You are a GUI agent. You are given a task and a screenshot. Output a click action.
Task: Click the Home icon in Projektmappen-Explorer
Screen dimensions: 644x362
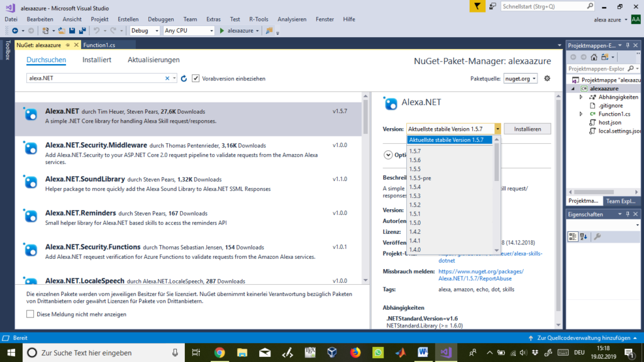[x=594, y=57]
